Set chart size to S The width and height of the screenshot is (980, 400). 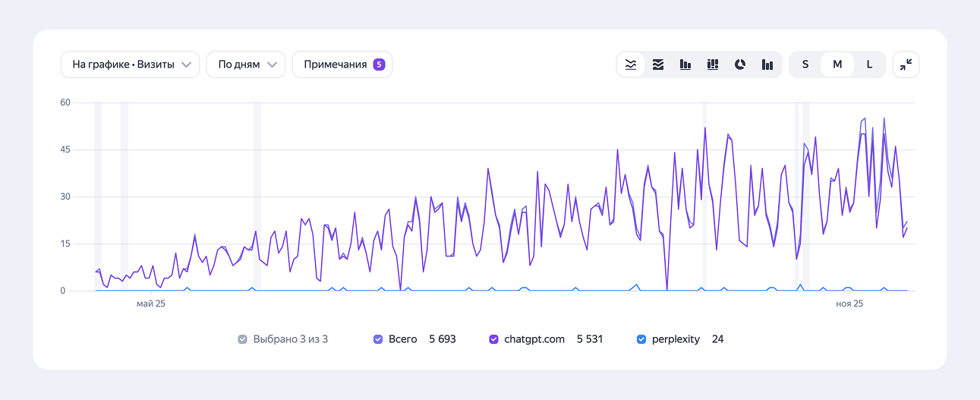(805, 65)
